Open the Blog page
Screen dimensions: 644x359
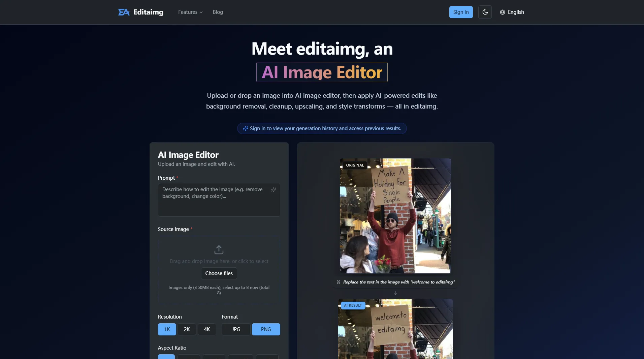click(218, 12)
